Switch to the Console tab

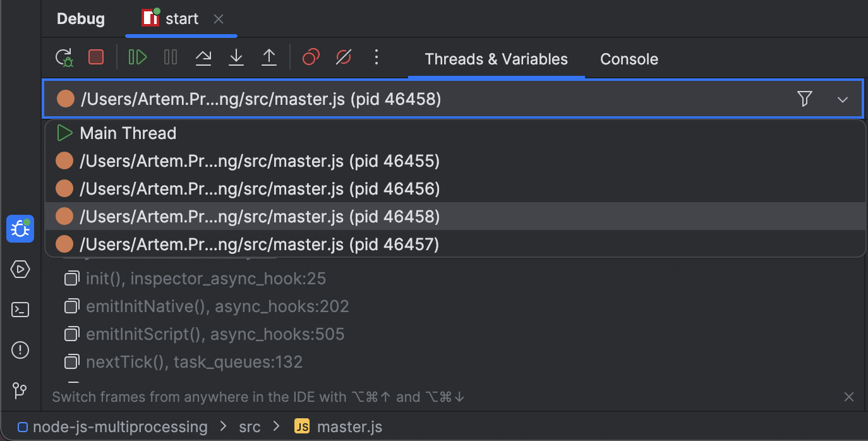point(629,59)
